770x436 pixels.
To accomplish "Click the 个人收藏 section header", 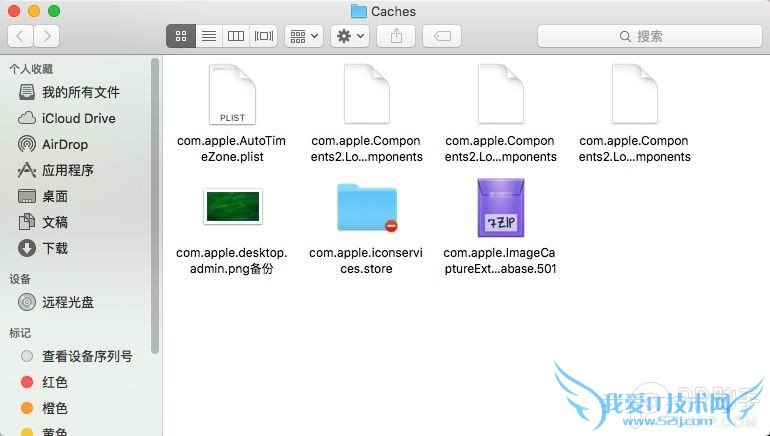I will [31, 69].
